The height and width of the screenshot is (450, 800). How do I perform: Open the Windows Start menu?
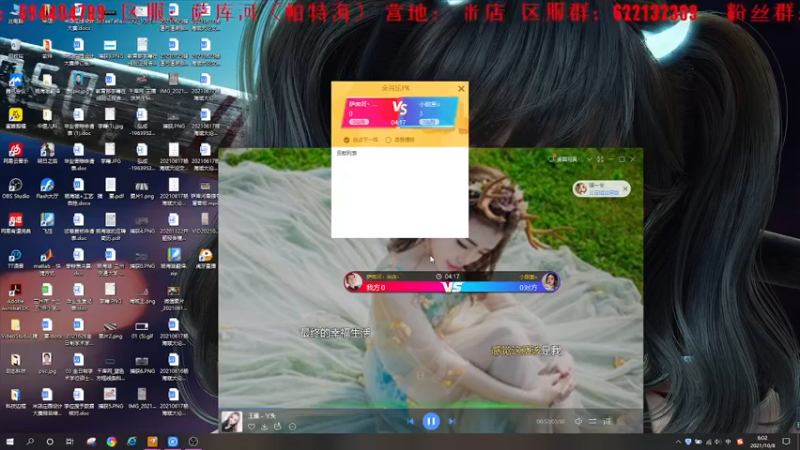10,442
